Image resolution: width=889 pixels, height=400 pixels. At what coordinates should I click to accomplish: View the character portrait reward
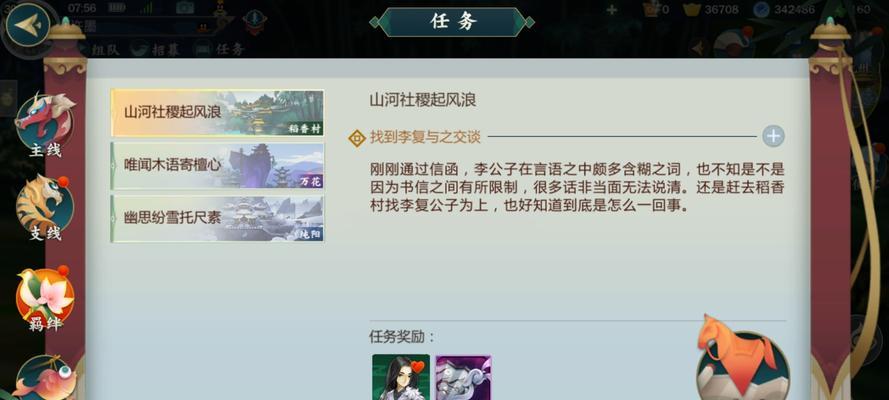click(401, 377)
